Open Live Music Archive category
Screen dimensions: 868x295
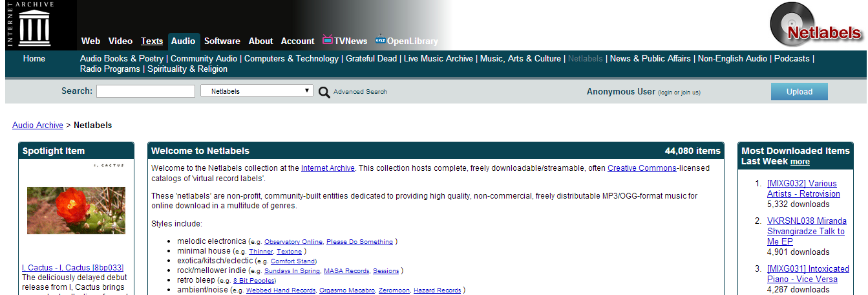pos(438,58)
